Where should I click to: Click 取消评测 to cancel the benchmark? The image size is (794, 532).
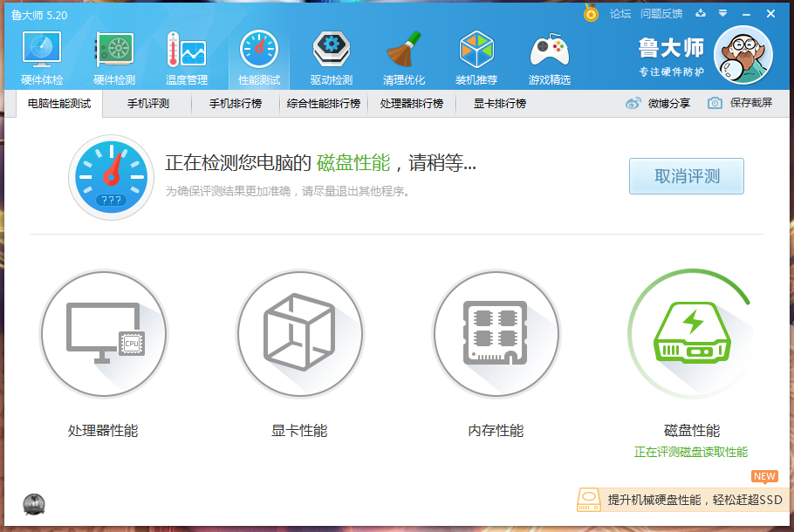[687, 175]
